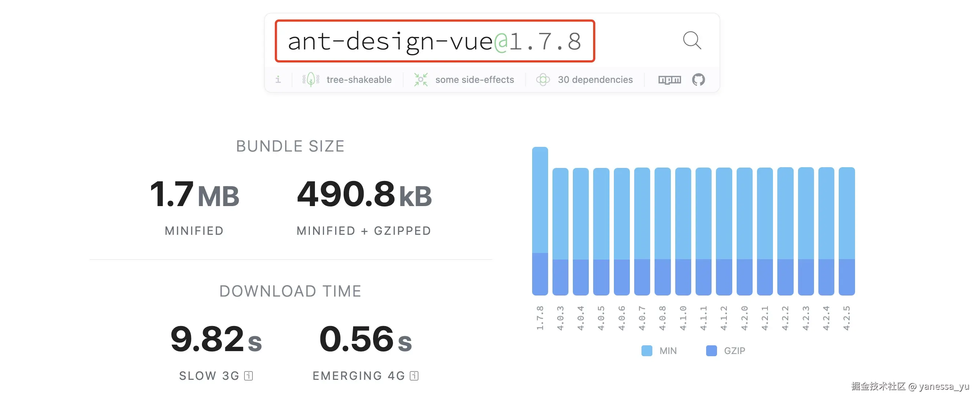Click the tree-shakeable leaf icon

pos(311,80)
